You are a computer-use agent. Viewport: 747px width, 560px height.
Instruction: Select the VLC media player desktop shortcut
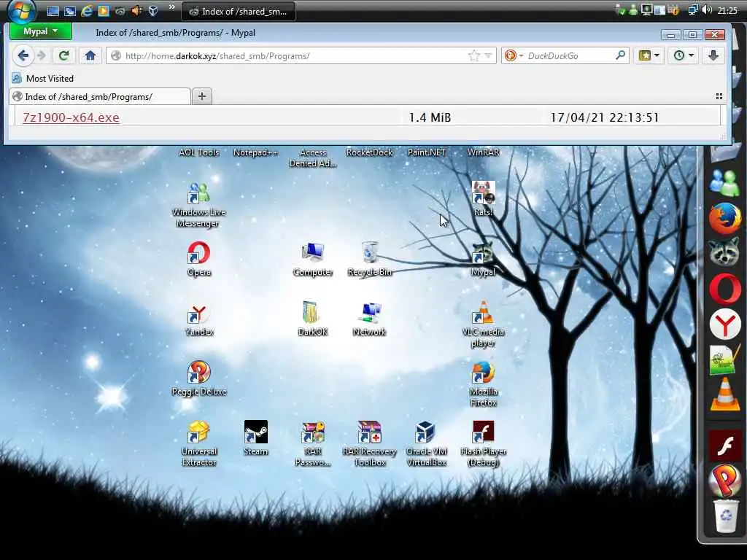pyautogui.click(x=483, y=324)
